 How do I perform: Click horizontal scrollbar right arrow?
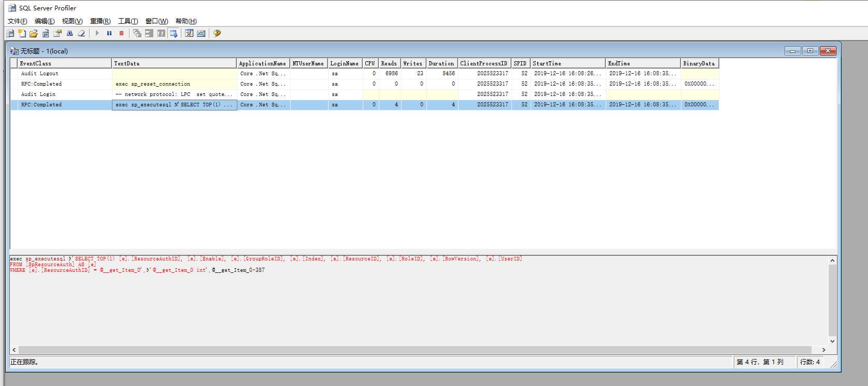pos(823,350)
